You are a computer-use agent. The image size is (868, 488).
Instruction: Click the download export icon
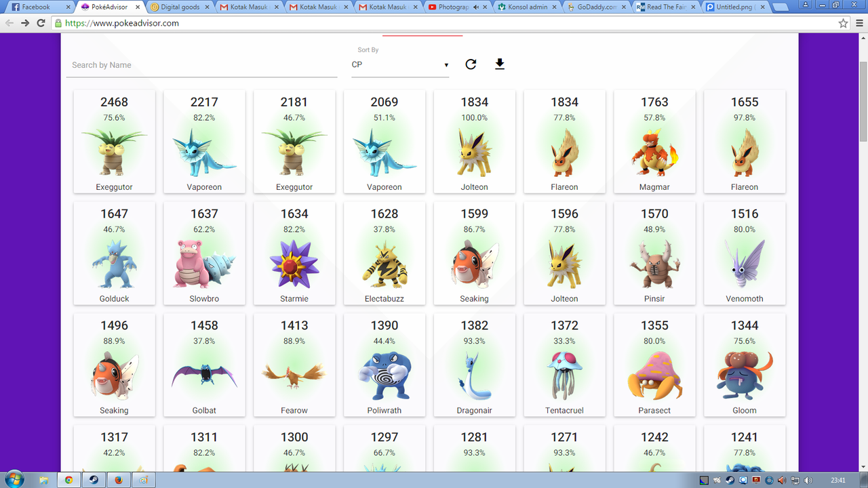tap(500, 64)
